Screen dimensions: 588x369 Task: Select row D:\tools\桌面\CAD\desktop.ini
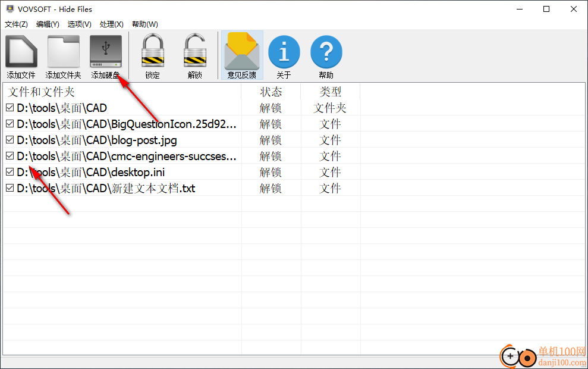pos(294,173)
